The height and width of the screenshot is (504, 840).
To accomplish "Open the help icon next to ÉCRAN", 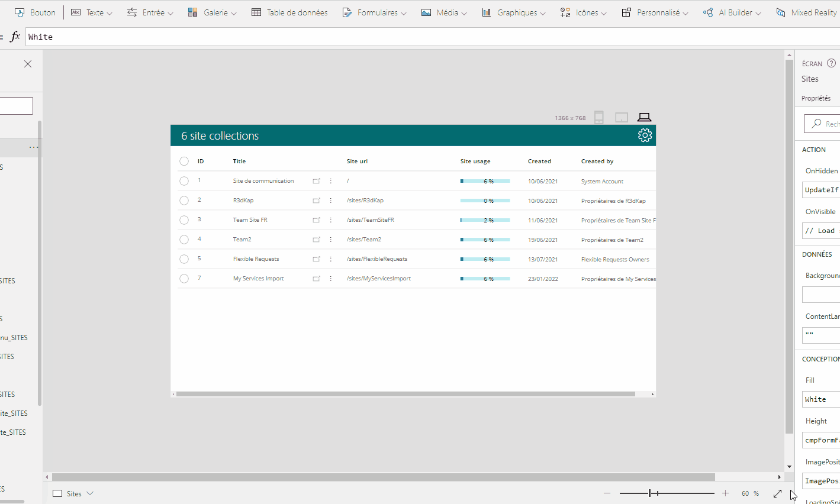I will point(831,63).
